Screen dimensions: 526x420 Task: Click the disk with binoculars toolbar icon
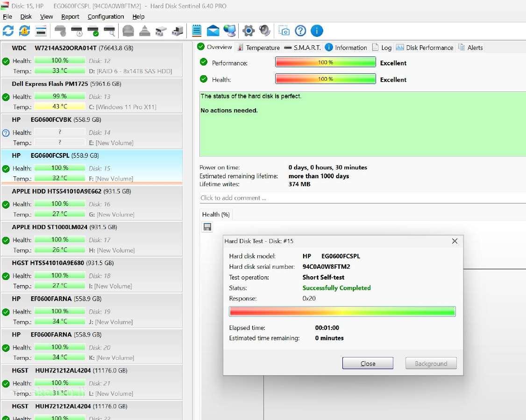point(161,31)
